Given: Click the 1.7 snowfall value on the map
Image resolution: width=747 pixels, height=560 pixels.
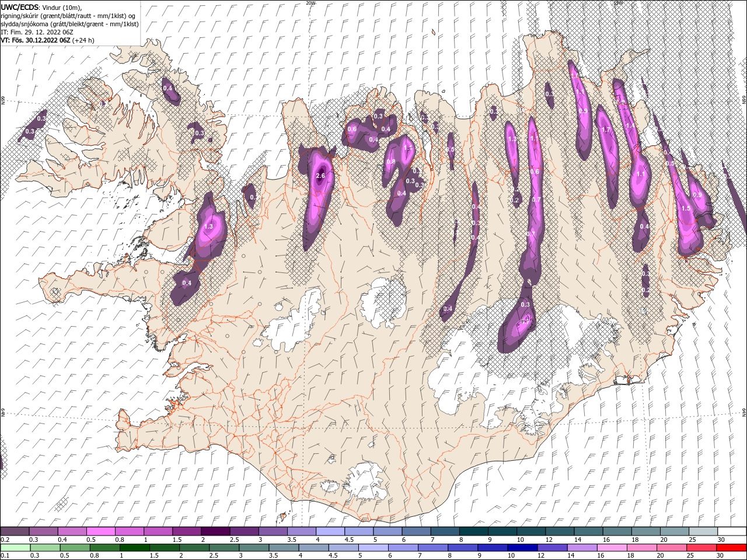Looking at the screenshot, I should pos(606,130).
